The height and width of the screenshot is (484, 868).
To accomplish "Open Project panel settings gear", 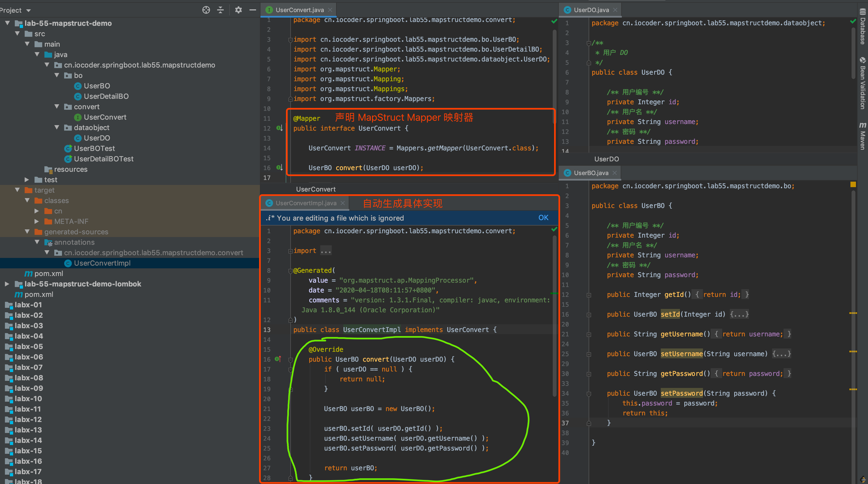I will (239, 10).
